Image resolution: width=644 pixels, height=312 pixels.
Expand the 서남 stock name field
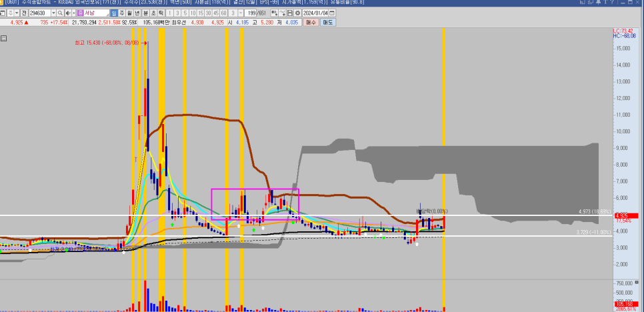[107, 15]
